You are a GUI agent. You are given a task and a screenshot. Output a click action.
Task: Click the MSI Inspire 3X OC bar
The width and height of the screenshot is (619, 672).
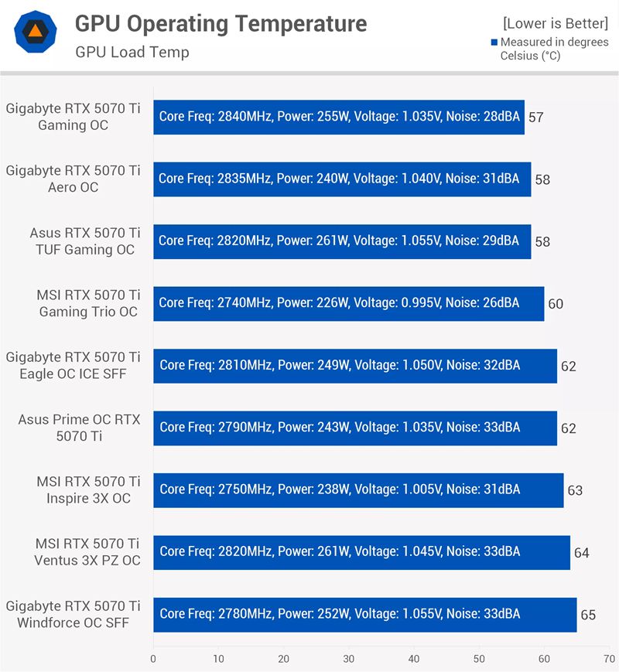click(x=357, y=490)
